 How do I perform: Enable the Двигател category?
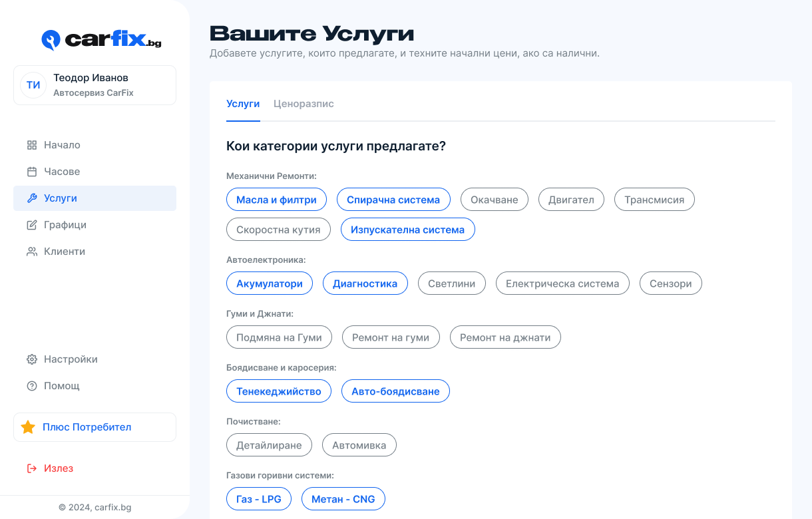(x=571, y=200)
